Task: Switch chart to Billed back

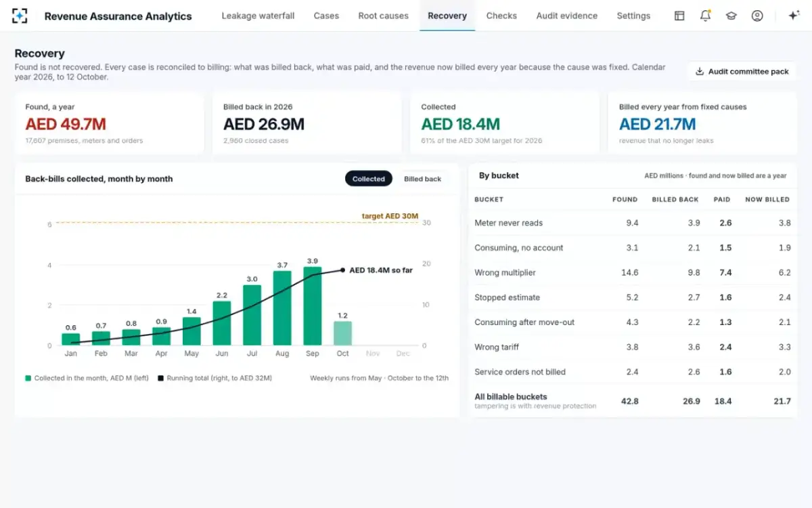Action: (x=422, y=179)
